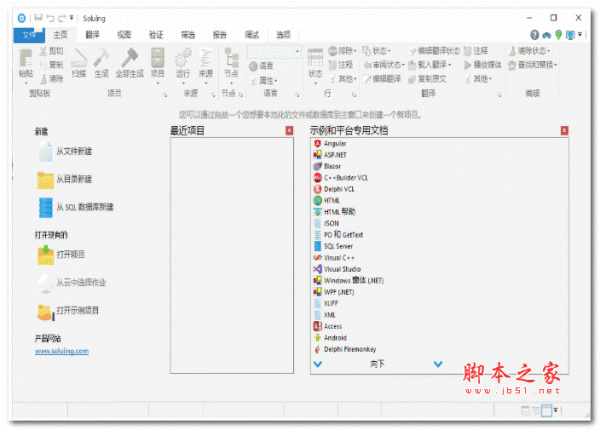
Task: Open Other (其他) dropdown in Translation group
Action: click(x=478, y=79)
